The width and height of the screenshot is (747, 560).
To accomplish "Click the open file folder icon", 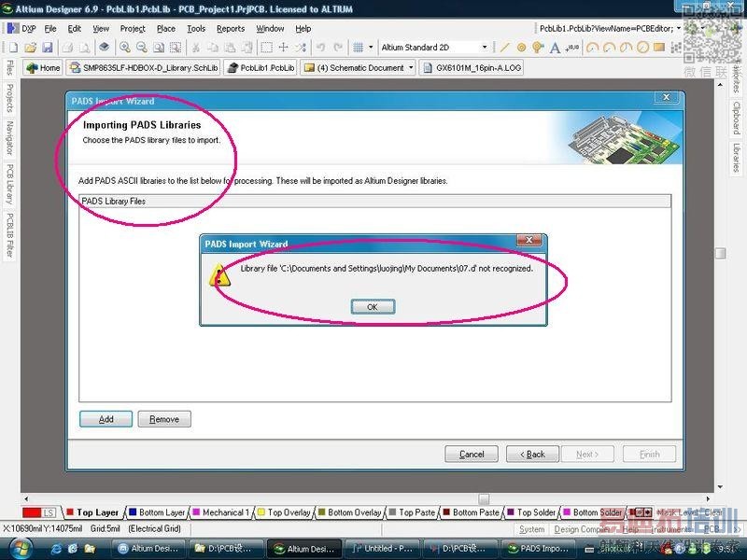I will pyautogui.click(x=30, y=48).
